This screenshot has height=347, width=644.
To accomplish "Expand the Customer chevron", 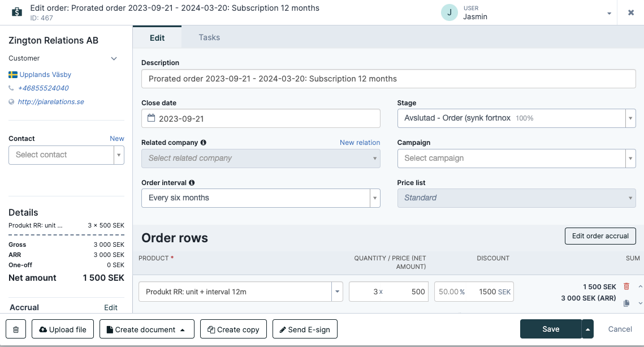I will [x=114, y=58].
